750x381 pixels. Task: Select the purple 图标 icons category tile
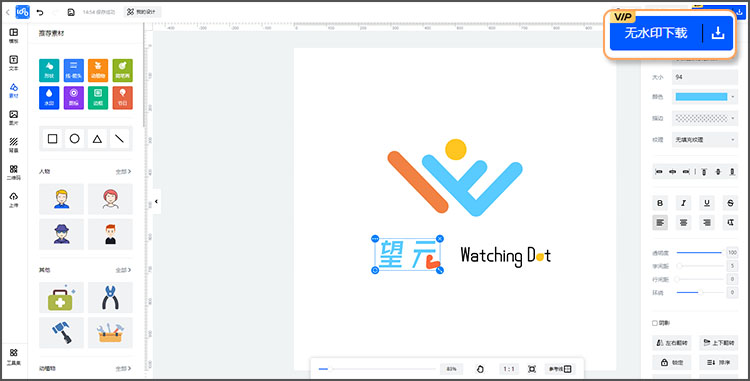(x=74, y=98)
